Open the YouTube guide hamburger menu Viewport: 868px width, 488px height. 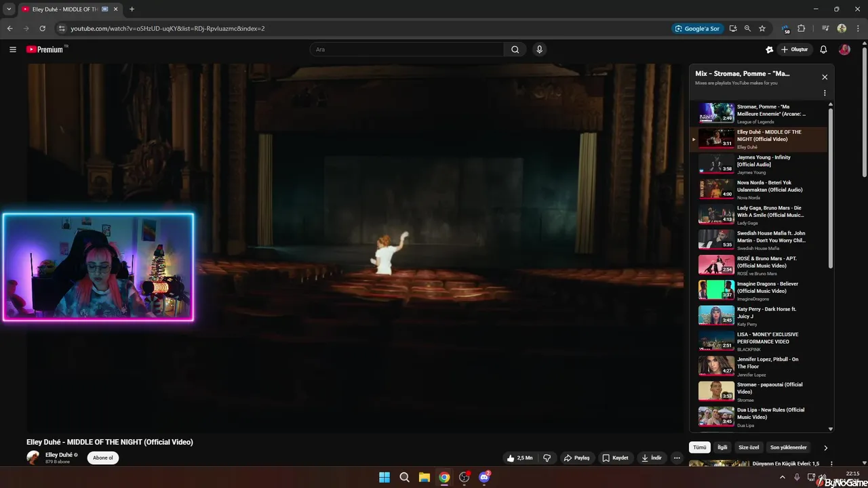point(13,49)
